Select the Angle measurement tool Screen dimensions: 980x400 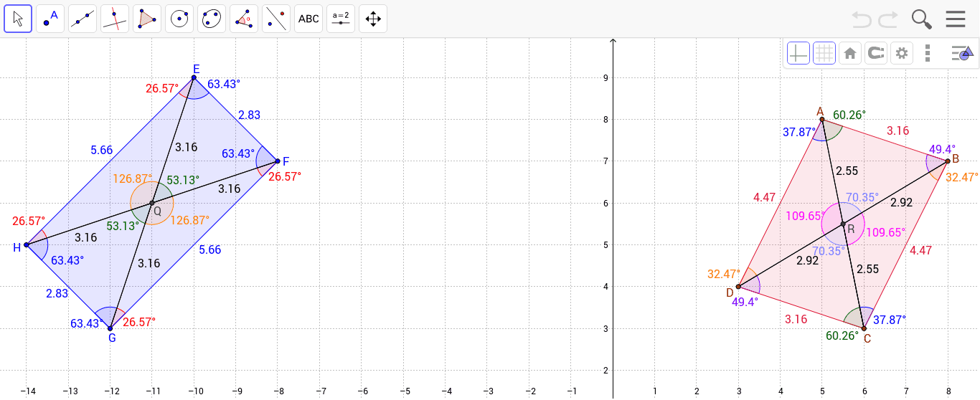pyautogui.click(x=244, y=19)
